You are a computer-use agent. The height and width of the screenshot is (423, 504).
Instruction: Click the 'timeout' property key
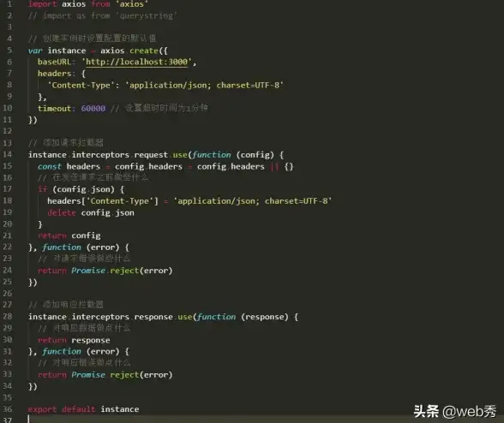(54, 109)
